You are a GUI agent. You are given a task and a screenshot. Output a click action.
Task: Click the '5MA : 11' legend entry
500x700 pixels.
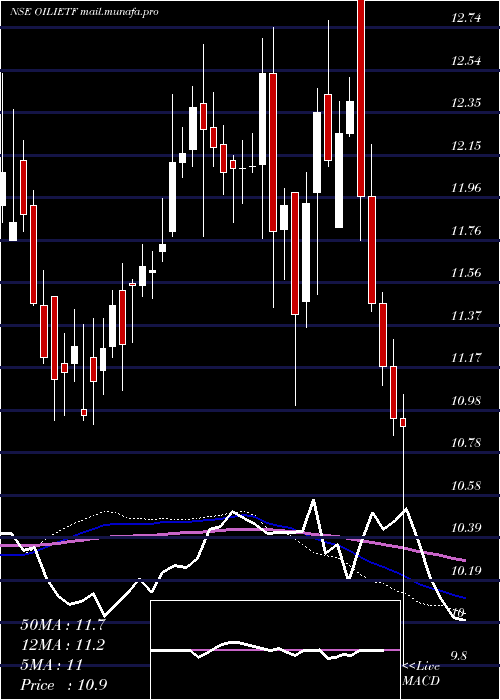tap(52, 665)
